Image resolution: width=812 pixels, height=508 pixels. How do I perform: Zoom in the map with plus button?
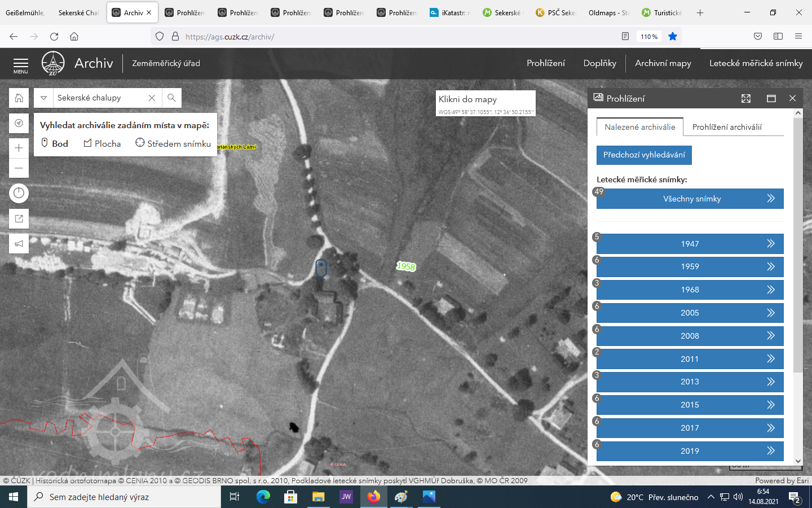pos(19,148)
